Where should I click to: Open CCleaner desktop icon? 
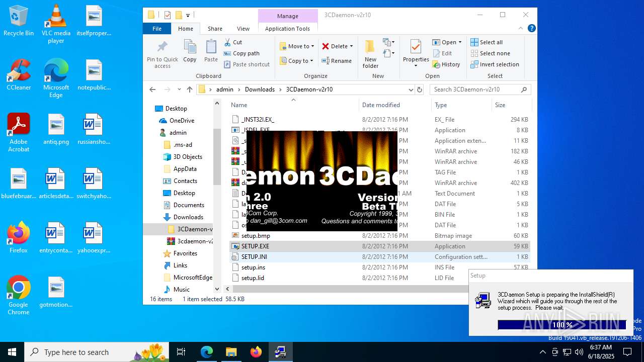pyautogui.click(x=19, y=75)
